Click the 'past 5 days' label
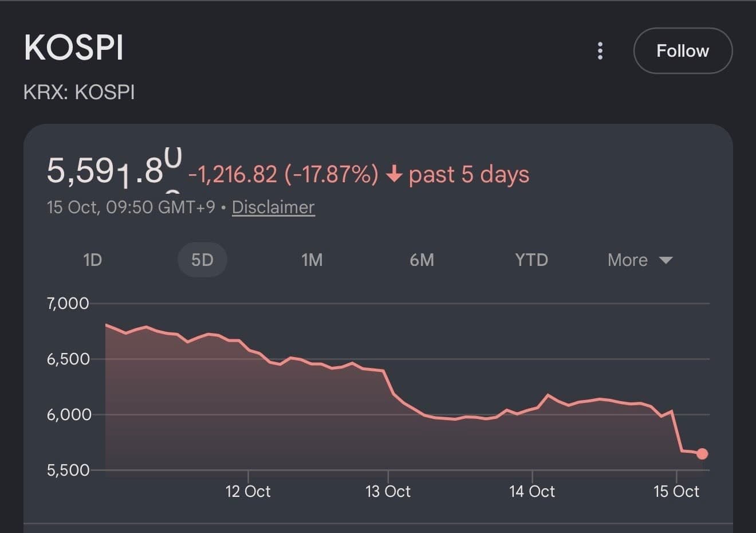Viewport: 756px width, 533px height. coord(469,174)
